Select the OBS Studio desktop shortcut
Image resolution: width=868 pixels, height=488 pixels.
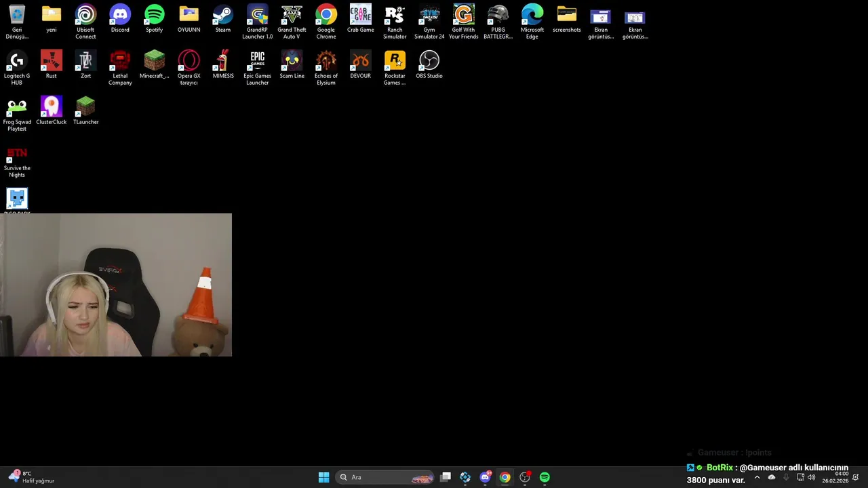(x=429, y=65)
